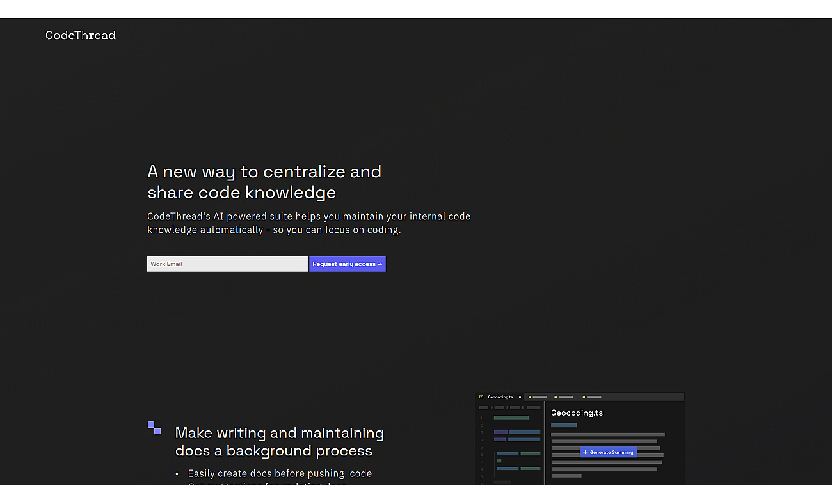The image size is (832, 504).
Task: Click the purple squares section icon
Action: (154, 428)
